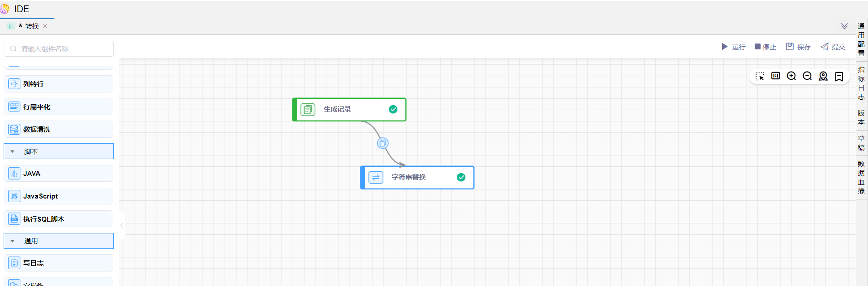
Task: Collapse the 脚本 category section
Action: pos(13,152)
